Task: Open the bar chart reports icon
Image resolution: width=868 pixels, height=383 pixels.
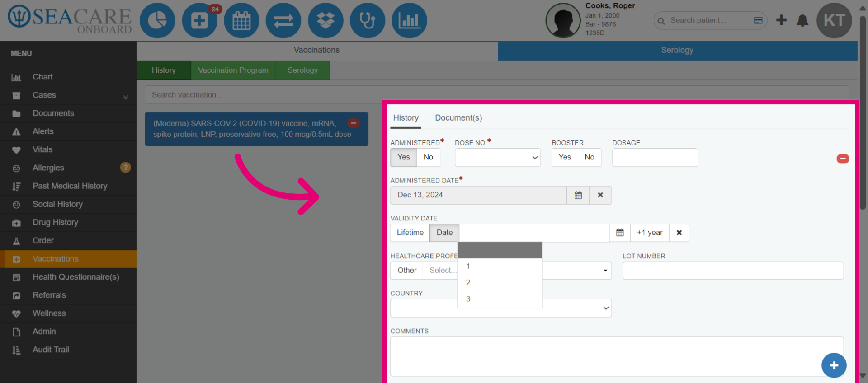Action: coord(409,20)
